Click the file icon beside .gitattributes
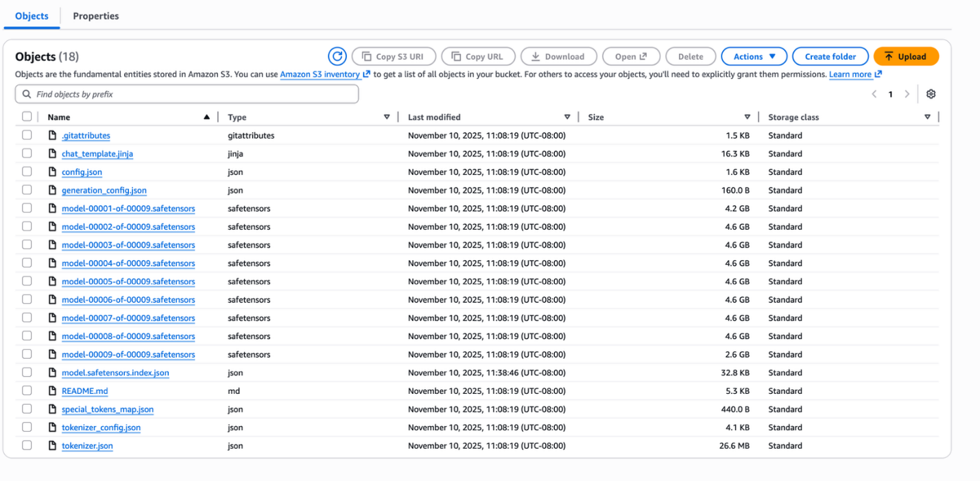980x481 pixels. [x=52, y=135]
